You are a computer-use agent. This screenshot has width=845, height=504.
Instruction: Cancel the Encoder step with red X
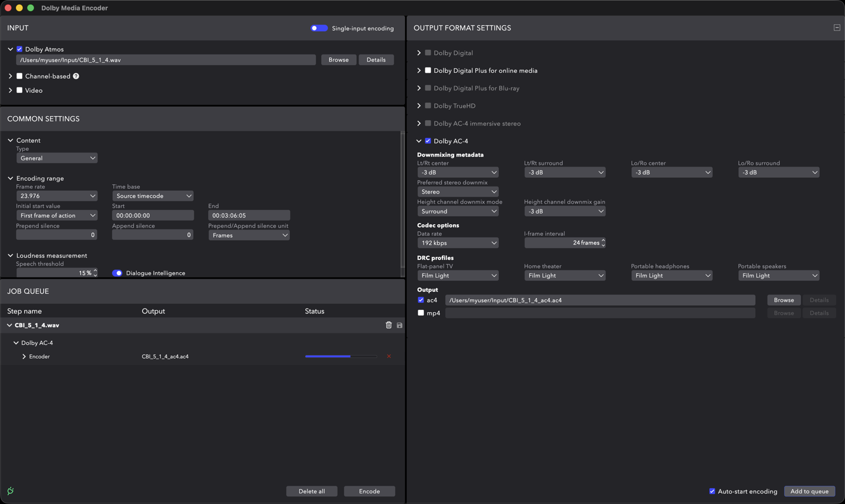click(389, 356)
